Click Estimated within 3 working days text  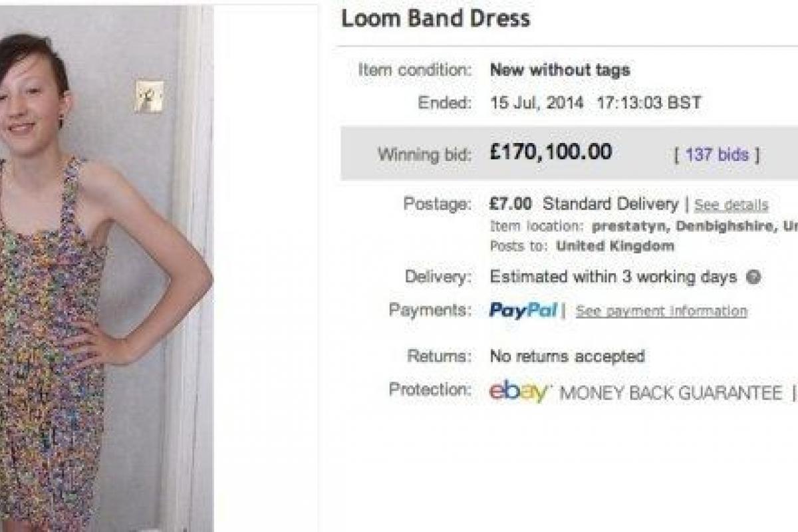(613, 277)
